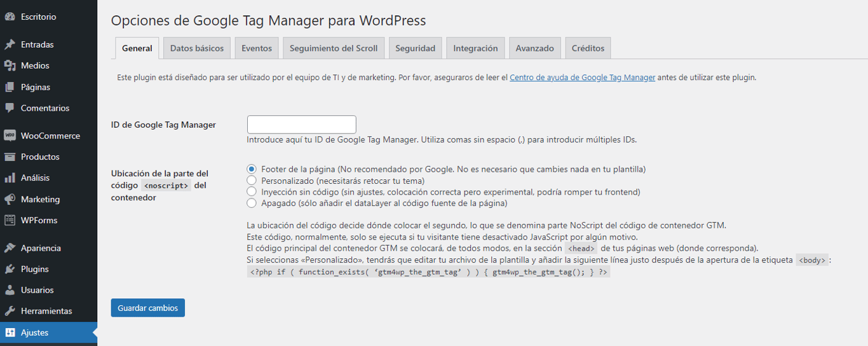Click the Plugins plug icon
The image size is (868, 346).
click(10, 269)
